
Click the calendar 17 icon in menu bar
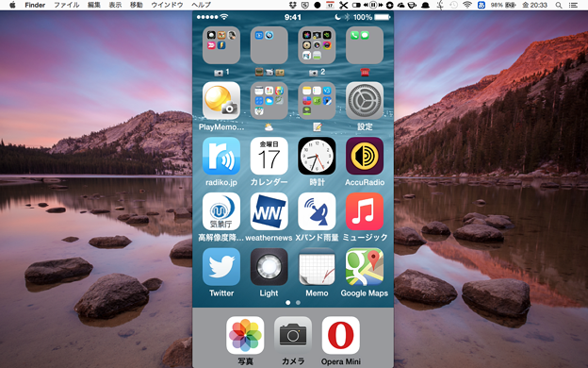click(x=330, y=5)
